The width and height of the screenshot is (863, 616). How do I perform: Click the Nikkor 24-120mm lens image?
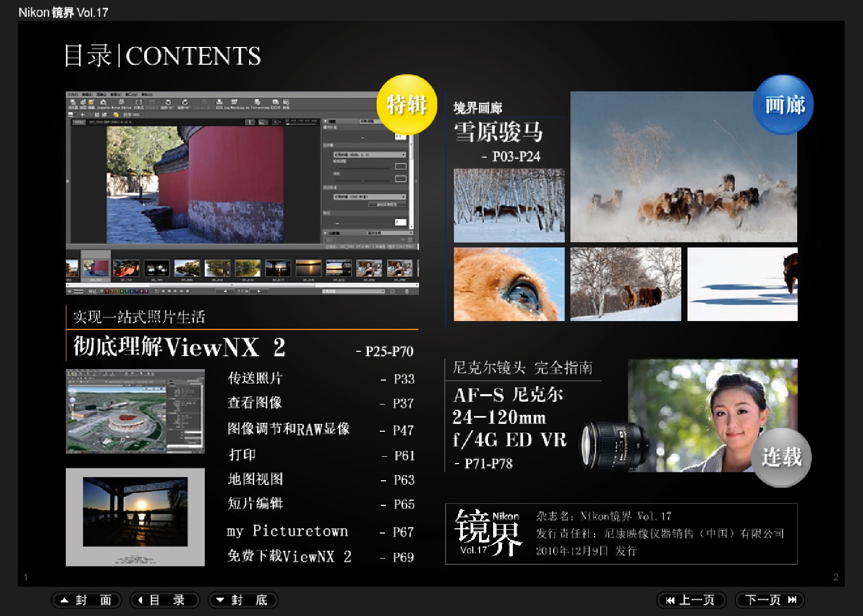point(614,446)
